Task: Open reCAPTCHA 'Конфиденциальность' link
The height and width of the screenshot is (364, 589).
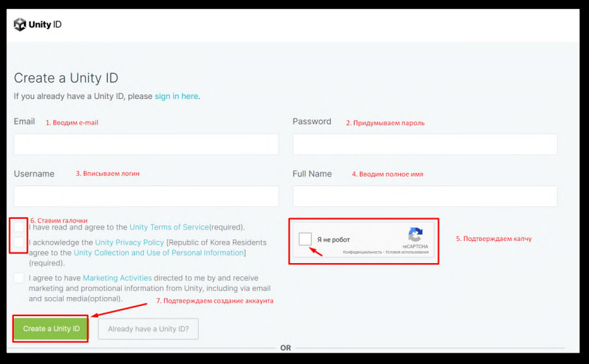Action: pyautogui.click(x=362, y=252)
